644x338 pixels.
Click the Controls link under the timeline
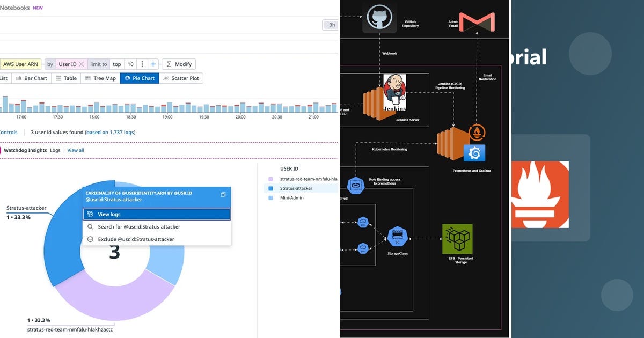tap(8, 132)
